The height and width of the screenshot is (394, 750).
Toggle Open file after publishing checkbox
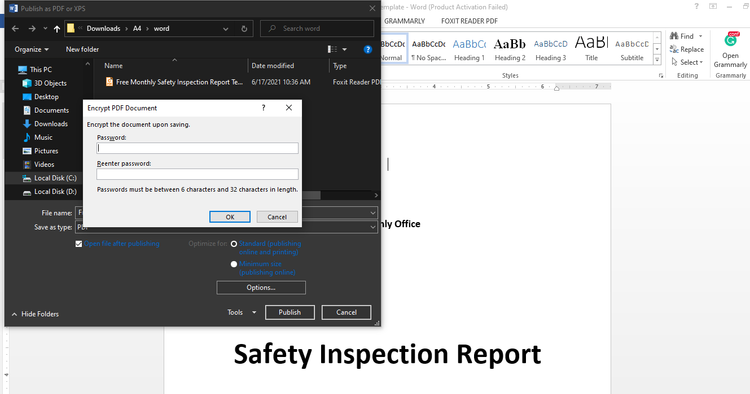pos(78,244)
